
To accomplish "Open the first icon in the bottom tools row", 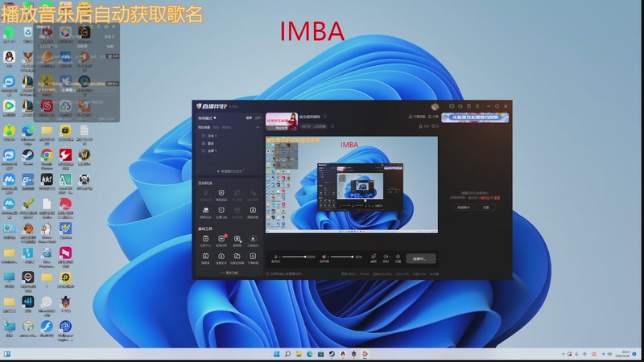I will pos(205,257).
